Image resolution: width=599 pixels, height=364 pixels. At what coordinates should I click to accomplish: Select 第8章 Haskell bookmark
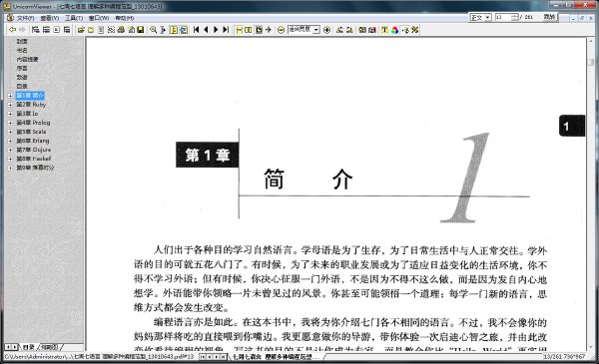[34, 159]
